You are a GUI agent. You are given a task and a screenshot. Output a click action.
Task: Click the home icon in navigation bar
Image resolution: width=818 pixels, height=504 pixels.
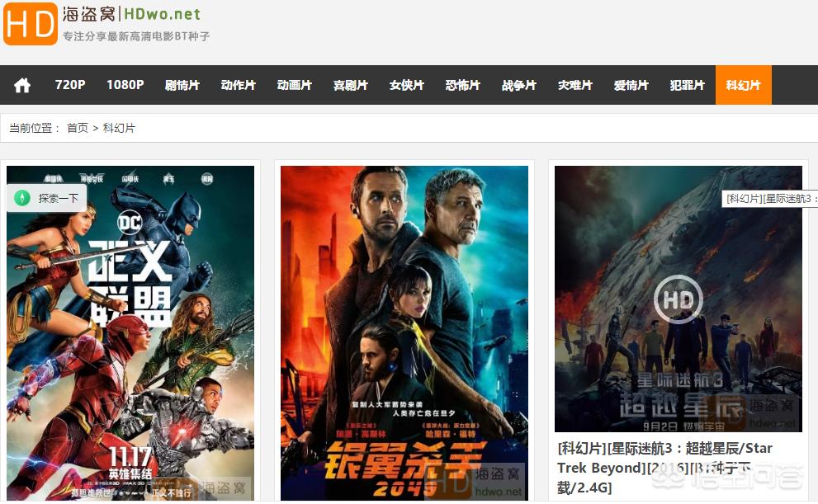22,85
